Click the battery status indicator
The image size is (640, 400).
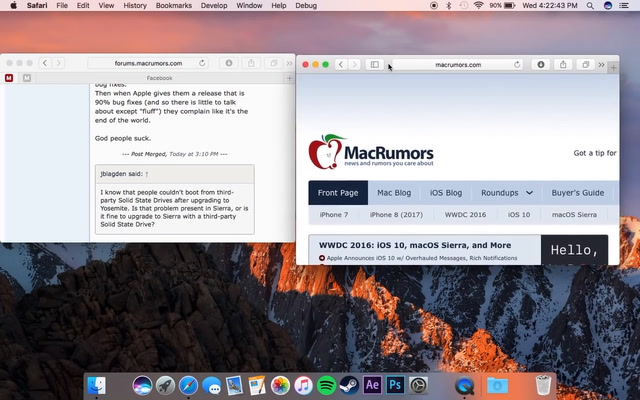pos(502,5)
